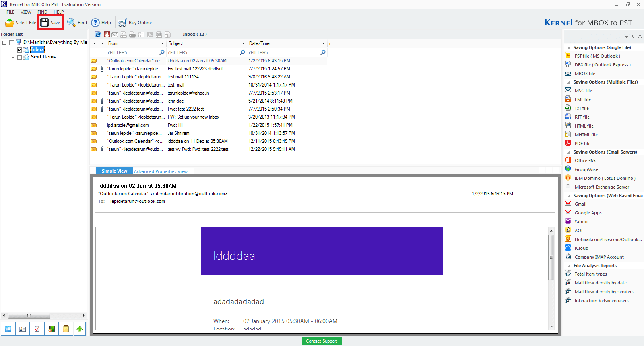Open the Date/Time column dropdown arrow
644x346 pixels.
(324, 43)
